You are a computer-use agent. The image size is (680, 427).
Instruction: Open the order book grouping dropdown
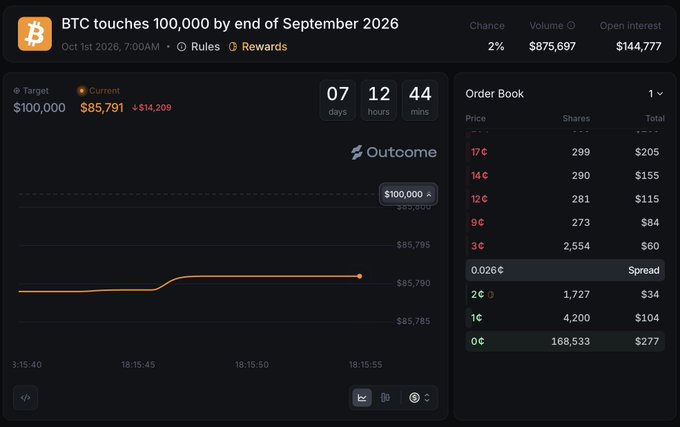pos(655,94)
